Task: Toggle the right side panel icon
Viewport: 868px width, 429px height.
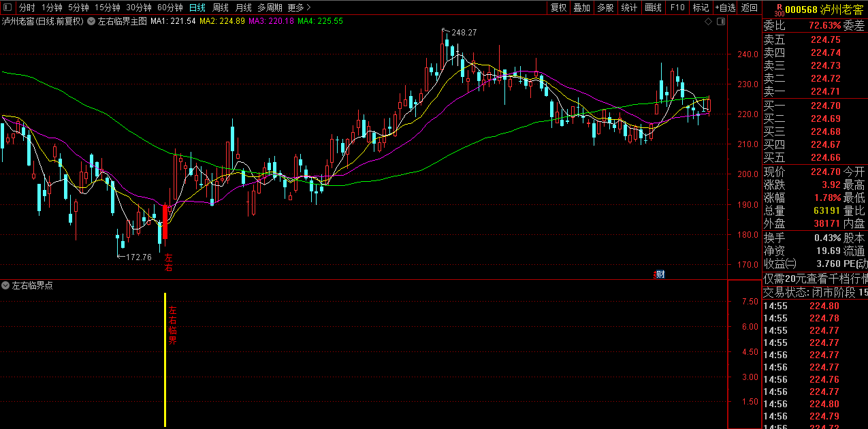Action: tap(720, 22)
